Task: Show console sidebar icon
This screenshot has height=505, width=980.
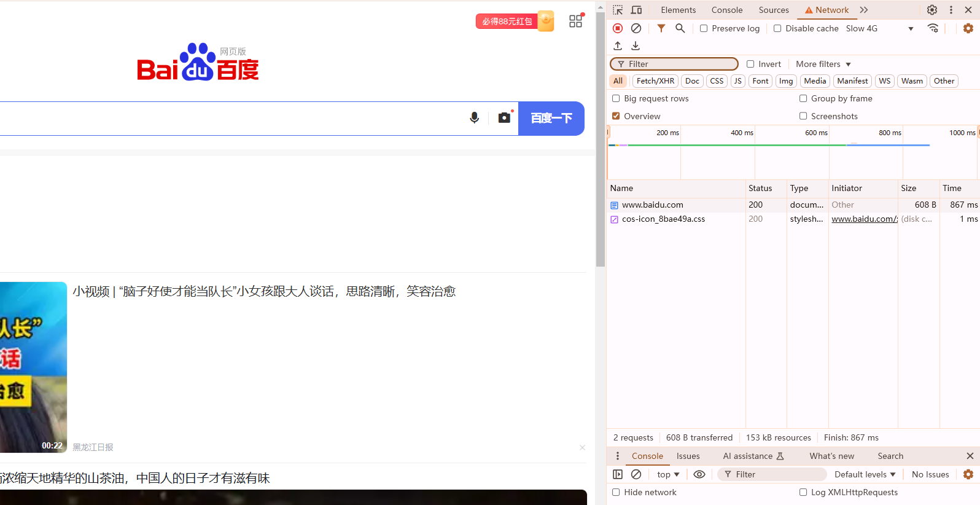Action: click(x=618, y=474)
